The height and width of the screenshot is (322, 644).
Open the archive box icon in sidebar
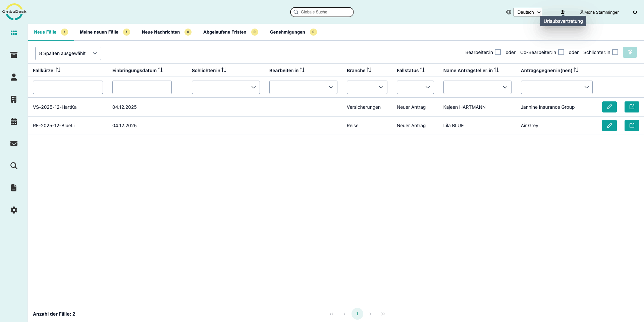point(14,55)
